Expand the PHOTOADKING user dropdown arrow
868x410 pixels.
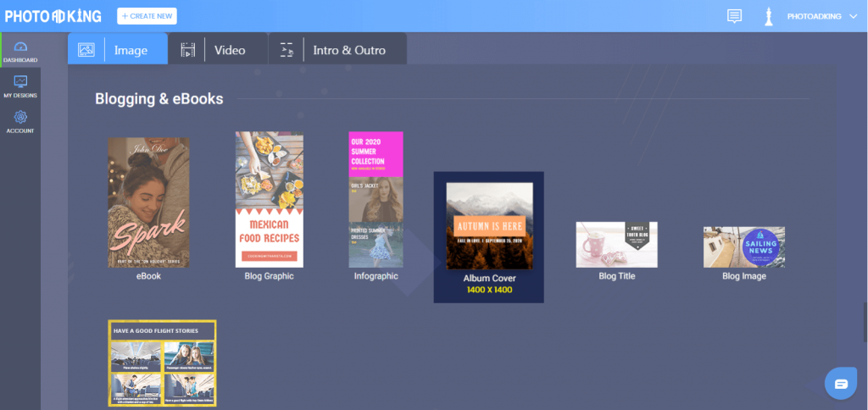(x=853, y=17)
